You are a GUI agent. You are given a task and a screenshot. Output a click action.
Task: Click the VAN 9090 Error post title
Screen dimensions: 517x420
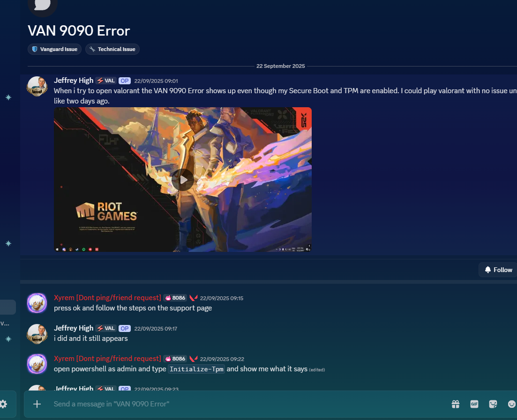point(79,30)
